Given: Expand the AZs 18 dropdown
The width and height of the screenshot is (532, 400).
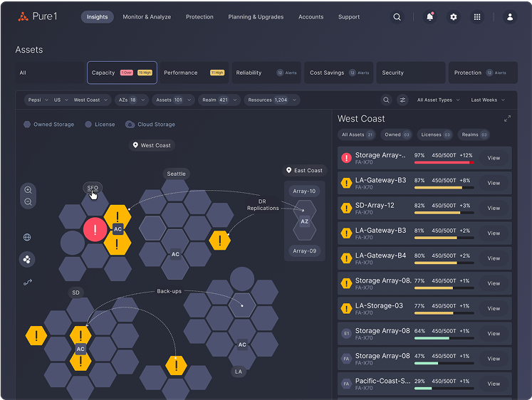Looking at the screenshot, I should [132, 100].
